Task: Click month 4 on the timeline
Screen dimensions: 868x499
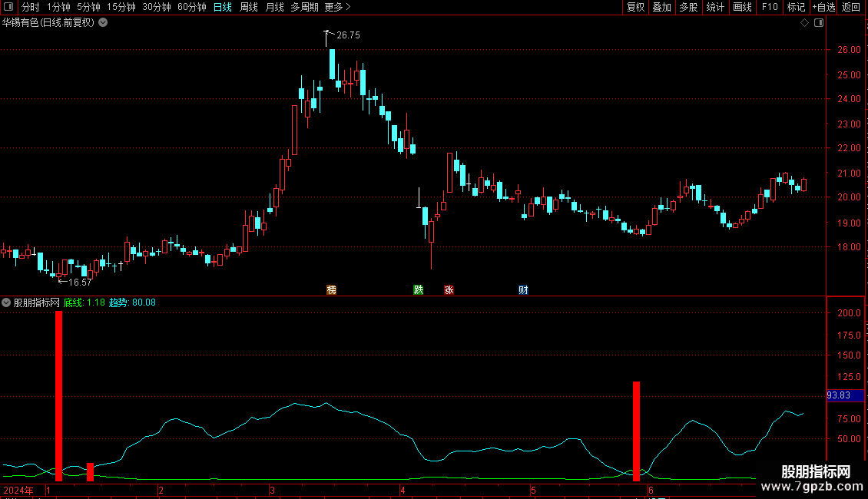Action: click(x=403, y=490)
